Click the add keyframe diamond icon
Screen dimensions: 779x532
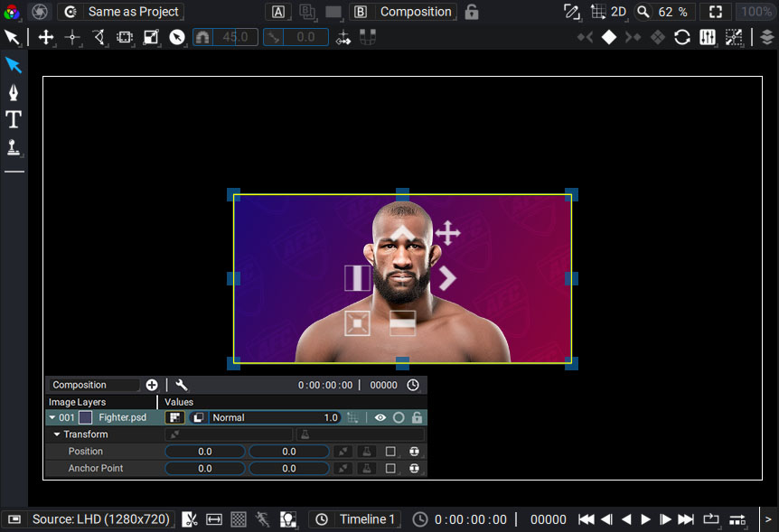pyautogui.click(x=608, y=37)
